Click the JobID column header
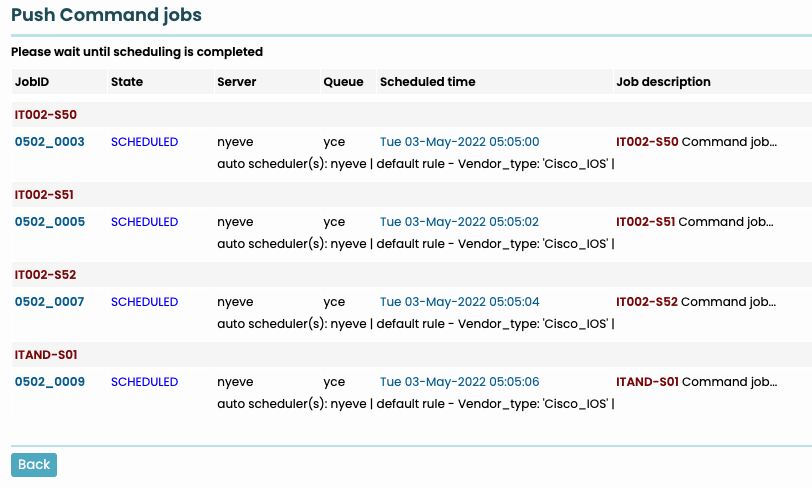Screen dimensions: 812x488 coord(32,82)
